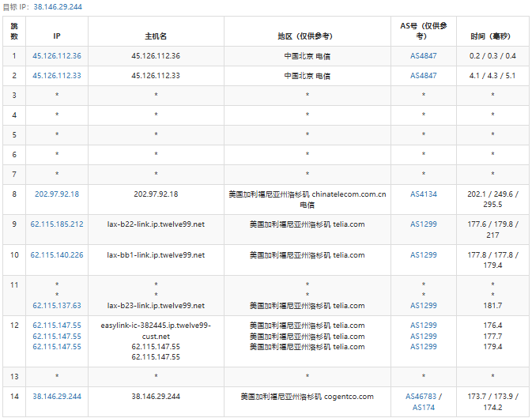Click IP link 45.126.112.36 in hop 1
The image size is (532, 418).
pyautogui.click(x=57, y=56)
